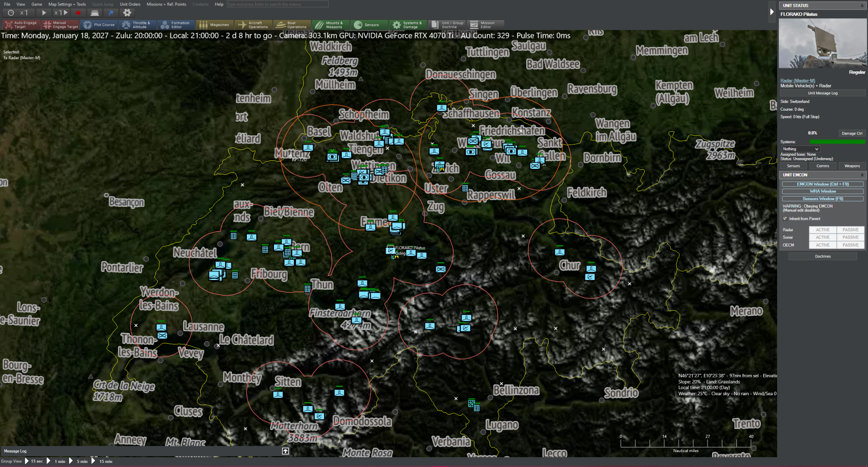
Task: Open Throttle & Altitude
Action: tap(137, 25)
